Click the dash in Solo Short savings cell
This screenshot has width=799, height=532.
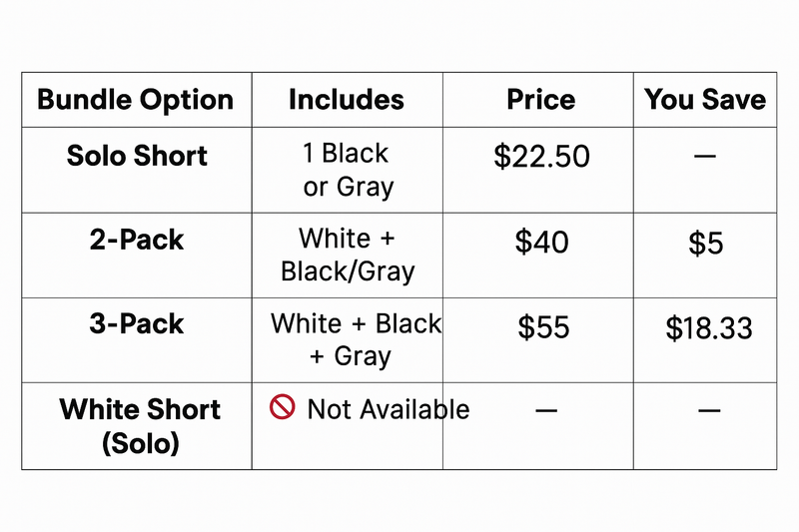pyautogui.click(x=705, y=158)
